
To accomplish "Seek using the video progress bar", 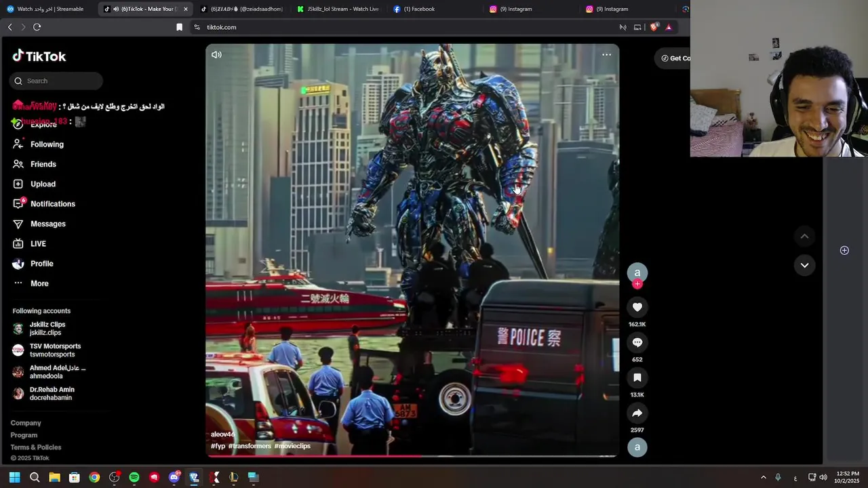I will click(412, 457).
